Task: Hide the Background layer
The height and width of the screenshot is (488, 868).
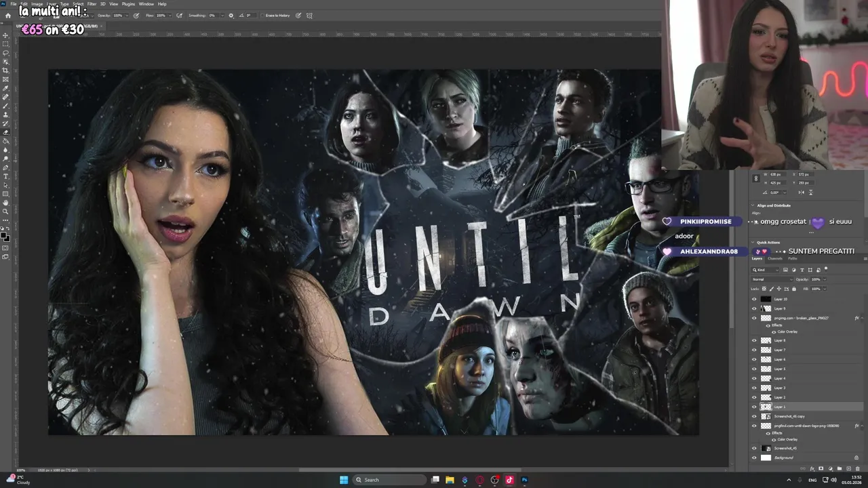Action: click(x=754, y=457)
